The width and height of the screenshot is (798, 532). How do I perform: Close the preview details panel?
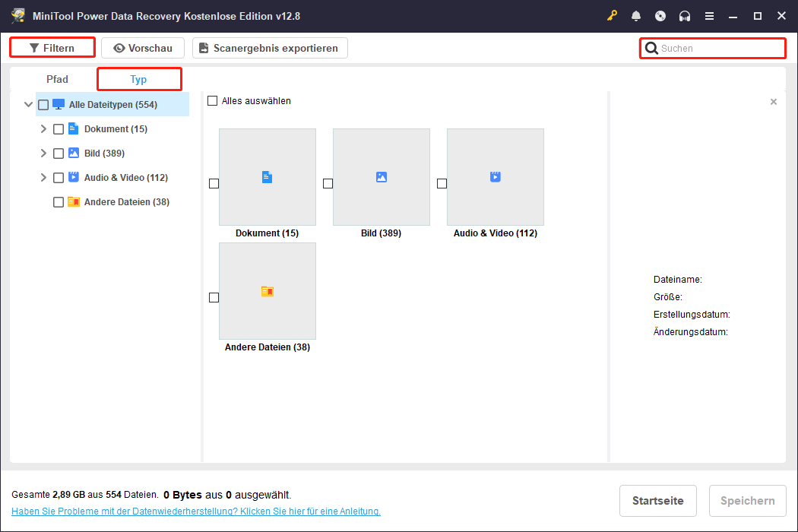point(774,102)
